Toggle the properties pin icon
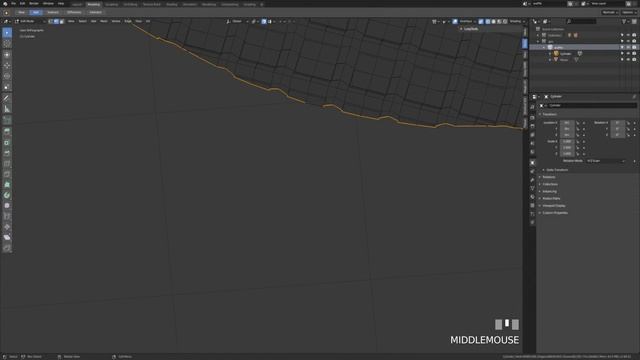Screen dimensions: 640x360 click(634, 97)
